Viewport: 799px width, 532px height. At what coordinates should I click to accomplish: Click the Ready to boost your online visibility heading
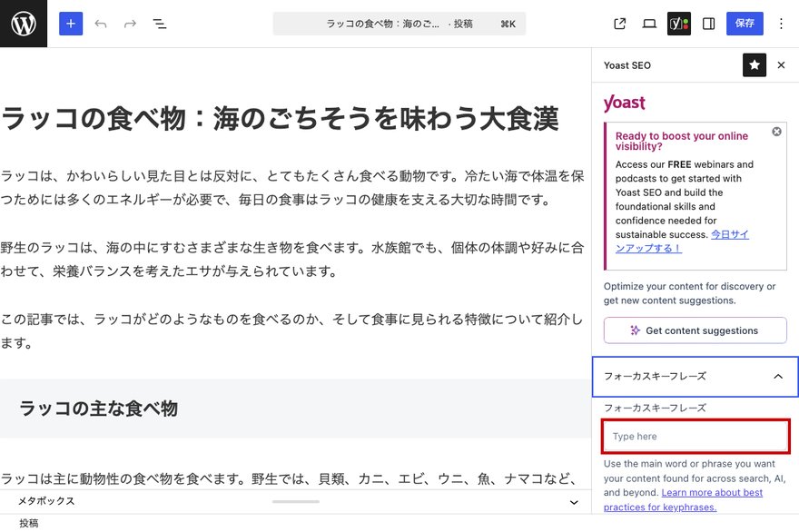click(x=682, y=141)
